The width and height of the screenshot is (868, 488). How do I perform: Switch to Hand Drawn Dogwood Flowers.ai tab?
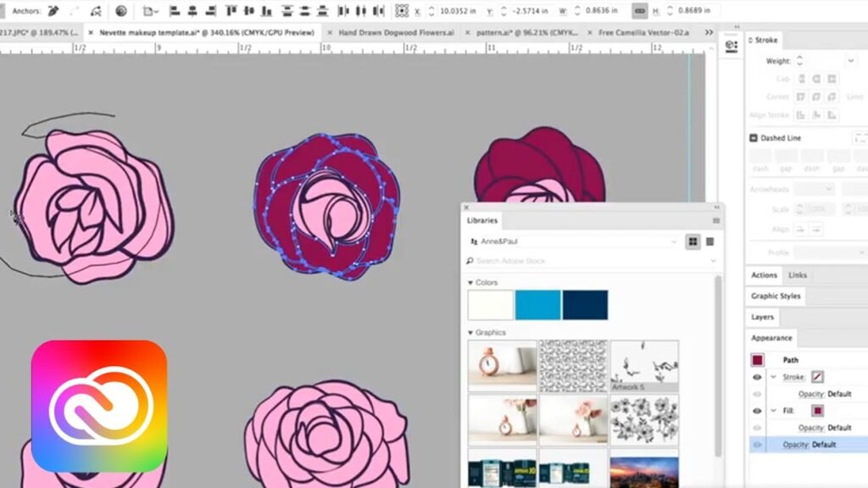pos(396,33)
